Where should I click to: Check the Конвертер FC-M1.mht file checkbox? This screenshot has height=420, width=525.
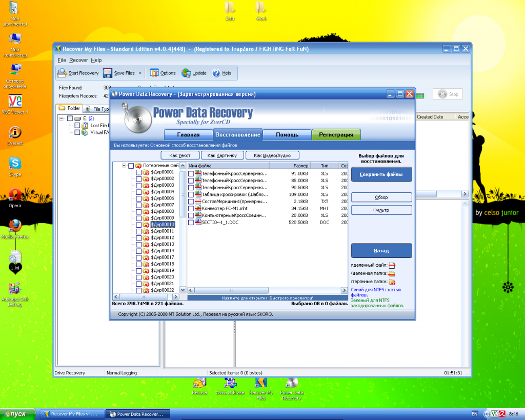click(x=191, y=208)
